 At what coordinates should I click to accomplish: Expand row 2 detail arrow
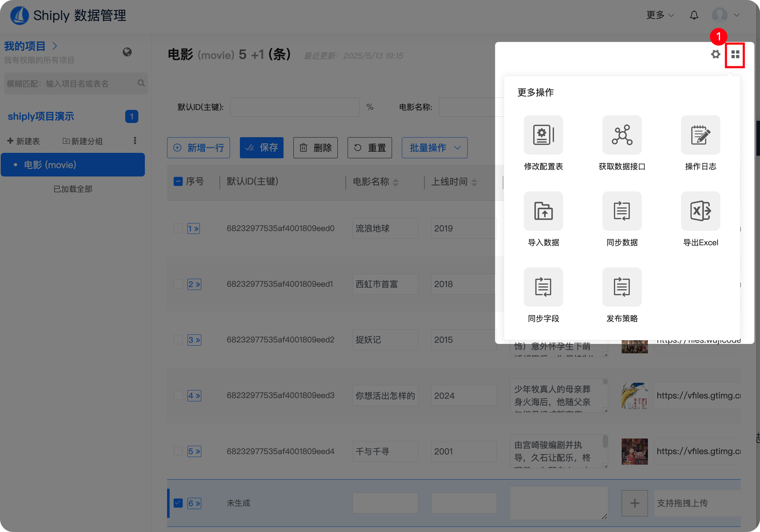click(x=194, y=284)
